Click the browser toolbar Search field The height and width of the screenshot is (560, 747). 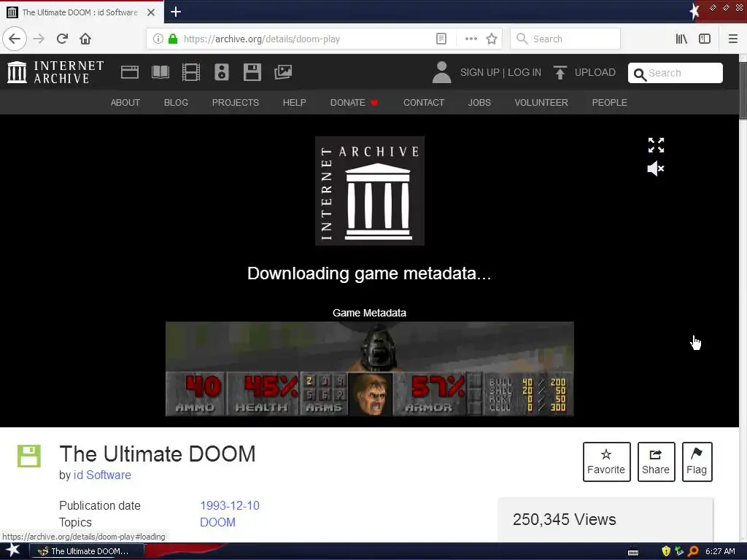(565, 39)
